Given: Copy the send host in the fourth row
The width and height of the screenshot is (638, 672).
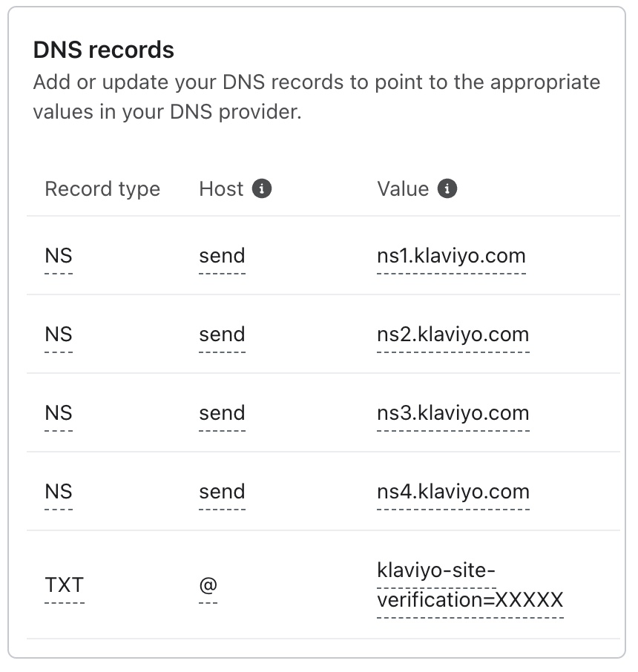Looking at the screenshot, I should [222, 491].
